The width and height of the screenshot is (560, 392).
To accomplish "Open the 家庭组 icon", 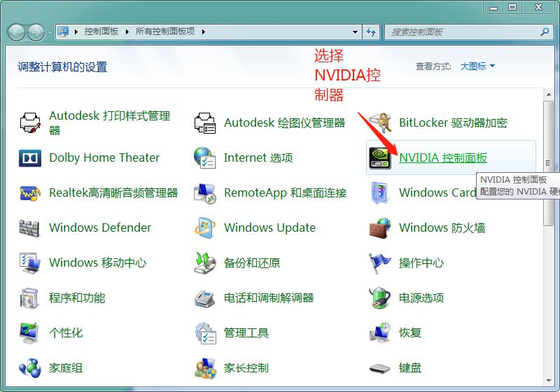I will coord(30,367).
